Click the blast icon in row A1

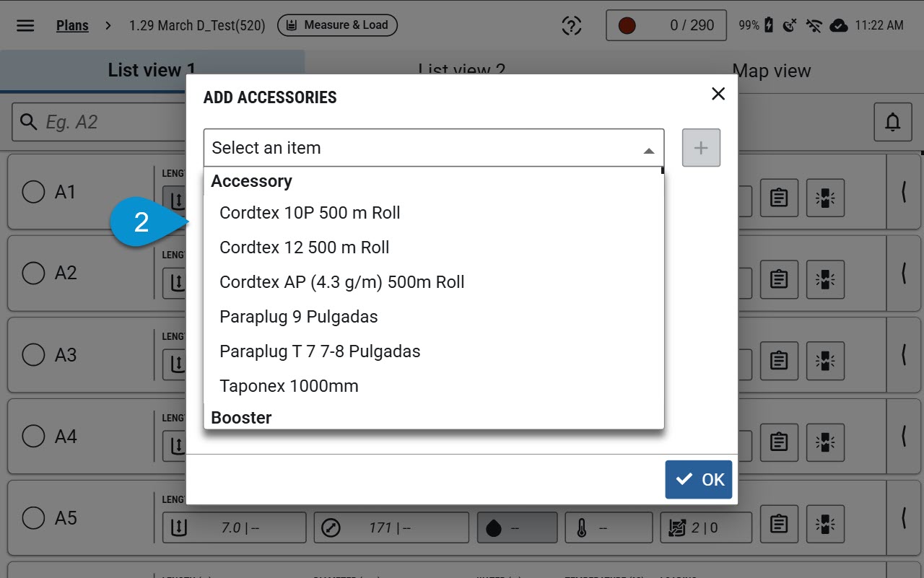tap(825, 197)
